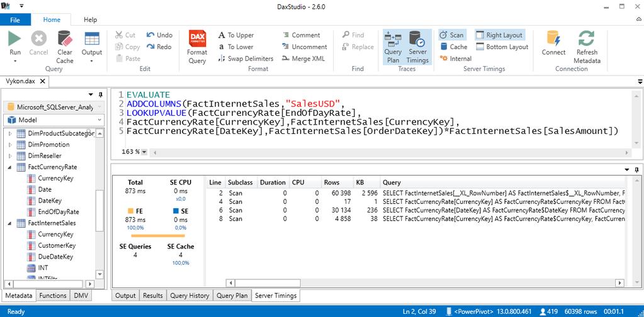The height and width of the screenshot is (317, 644).
Task: Open the Query Plan bottom tab
Action: coord(232,295)
